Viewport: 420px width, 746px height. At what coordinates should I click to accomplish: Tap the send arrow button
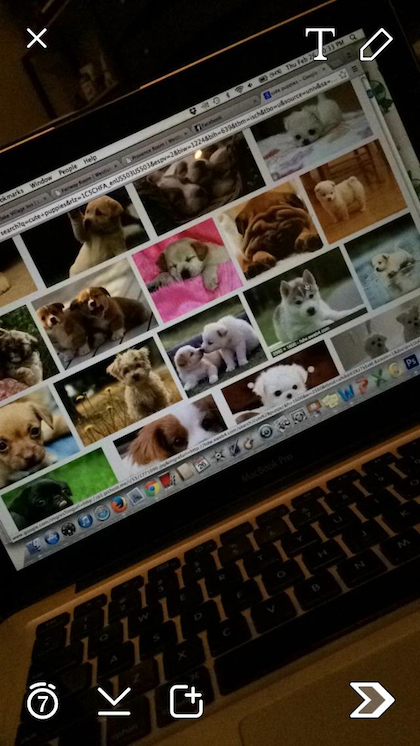click(x=372, y=699)
